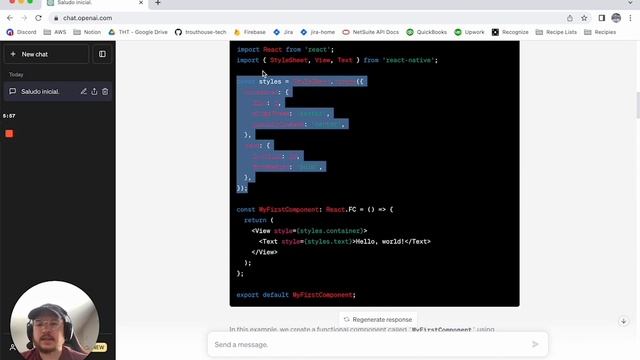Select the Saludo inicial browser tab
The height and width of the screenshot is (360, 640).
95,3
